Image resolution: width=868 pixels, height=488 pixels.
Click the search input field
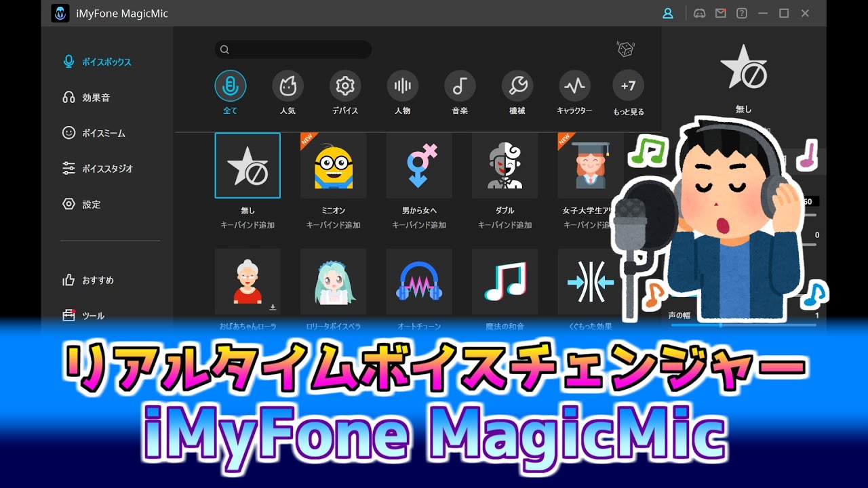(293, 49)
